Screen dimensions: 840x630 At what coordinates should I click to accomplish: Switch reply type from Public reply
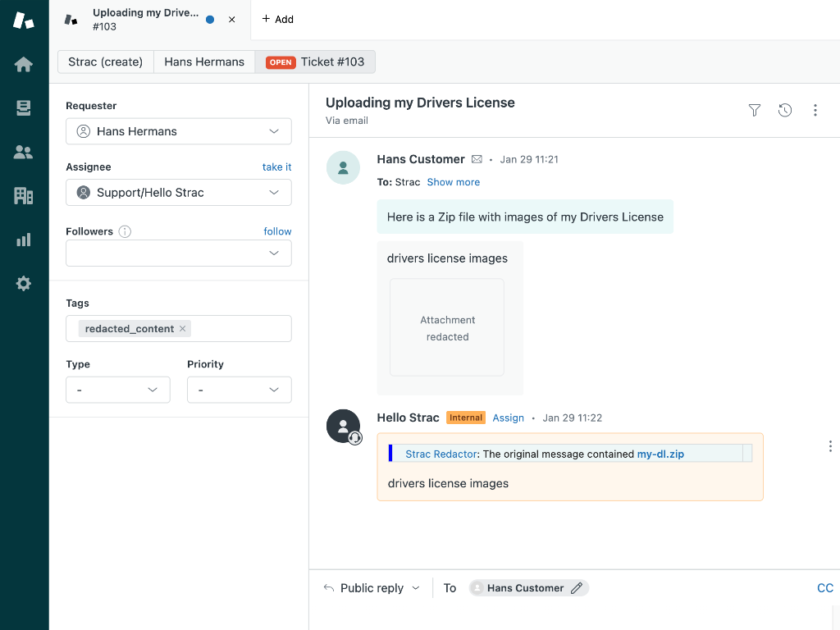pyautogui.click(x=373, y=588)
